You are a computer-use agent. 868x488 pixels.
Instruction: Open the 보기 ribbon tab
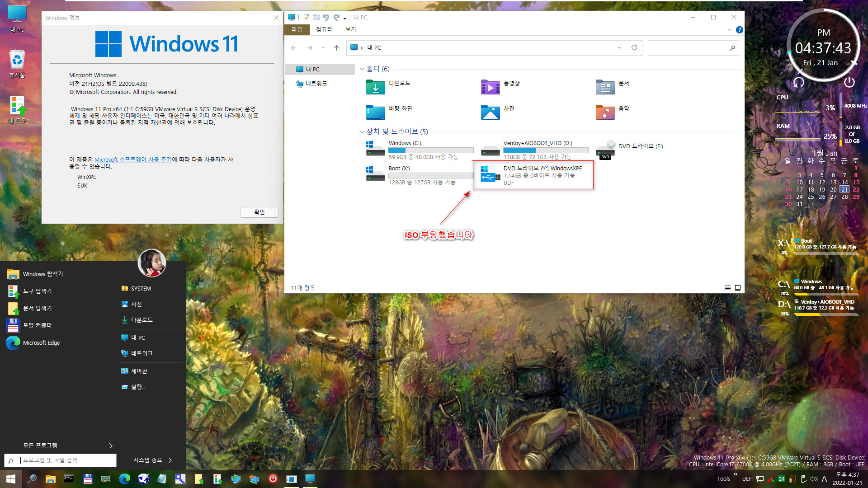[351, 29]
